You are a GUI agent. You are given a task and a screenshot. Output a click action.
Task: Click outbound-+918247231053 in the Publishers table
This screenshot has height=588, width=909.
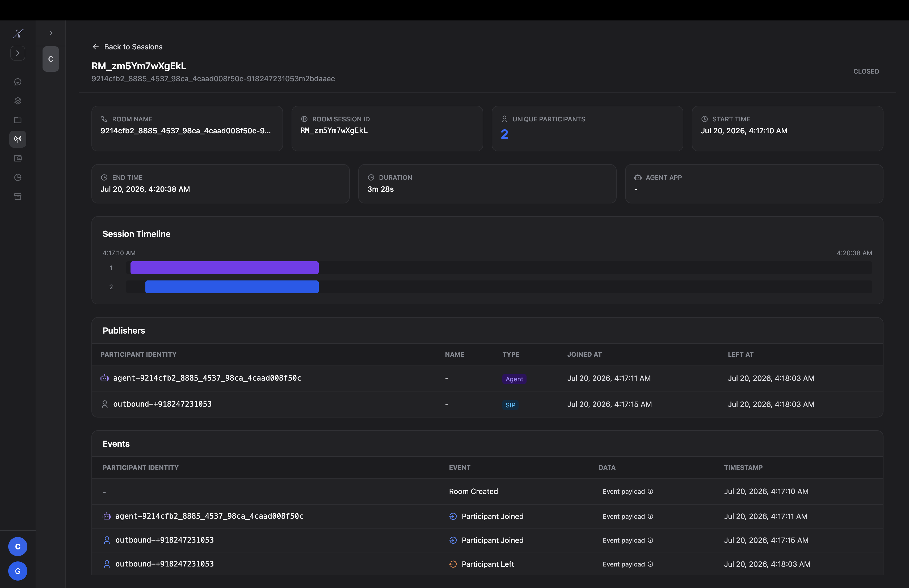click(162, 404)
